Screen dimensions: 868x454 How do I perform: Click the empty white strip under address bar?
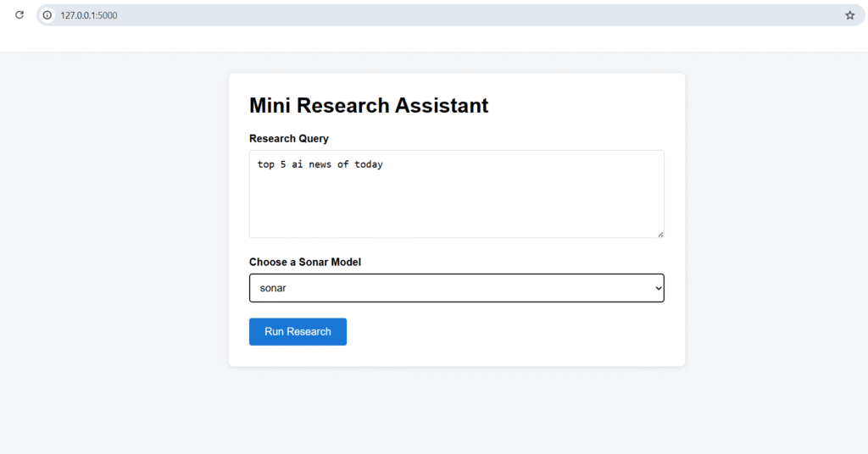424,40
